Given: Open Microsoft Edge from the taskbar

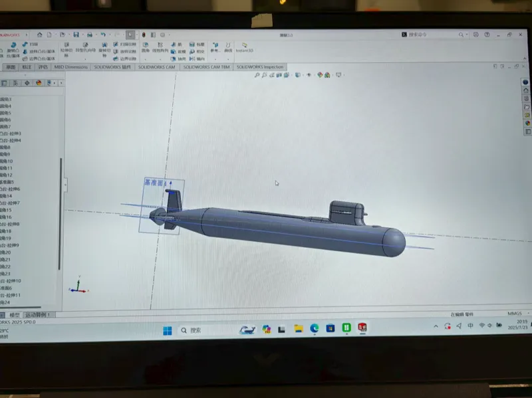Looking at the screenshot, I should pyautogui.click(x=314, y=328).
